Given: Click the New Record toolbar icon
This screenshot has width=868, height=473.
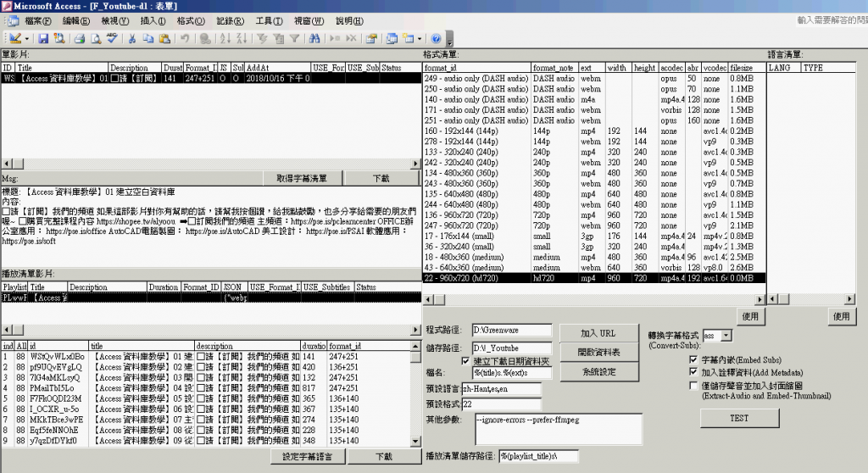Looking at the screenshot, I should click(x=335, y=39).
